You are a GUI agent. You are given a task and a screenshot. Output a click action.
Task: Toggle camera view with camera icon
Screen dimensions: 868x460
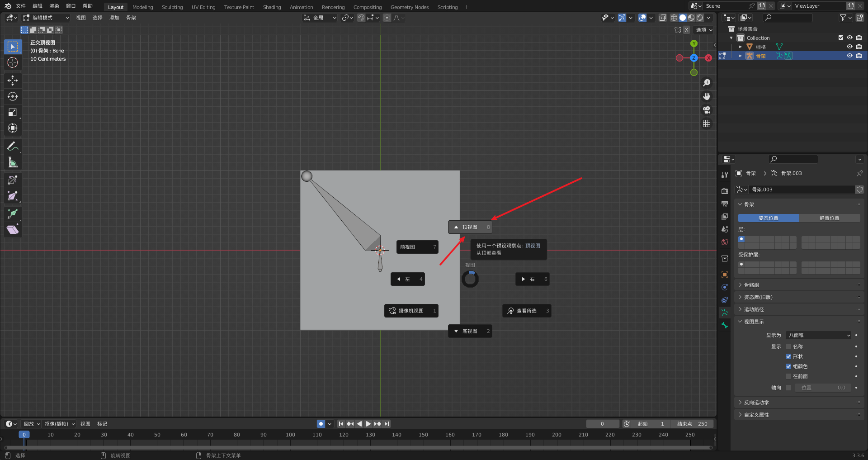pyautogui.click(x=707, y=110)
